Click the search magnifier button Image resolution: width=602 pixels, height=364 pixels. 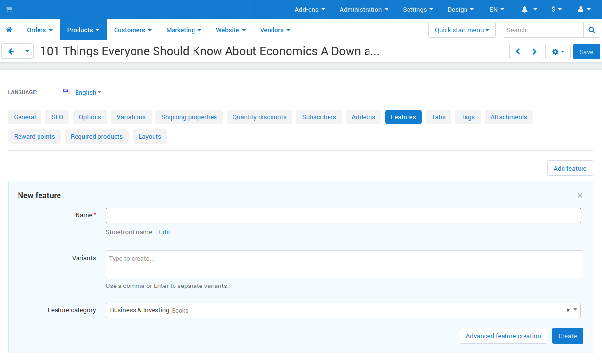(591, 30)
